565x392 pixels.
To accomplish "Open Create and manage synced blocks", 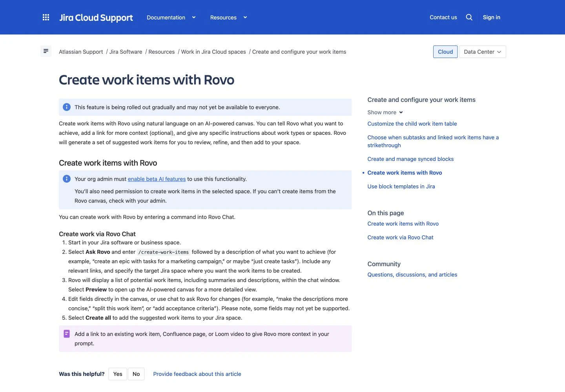I will coord(410,159).
